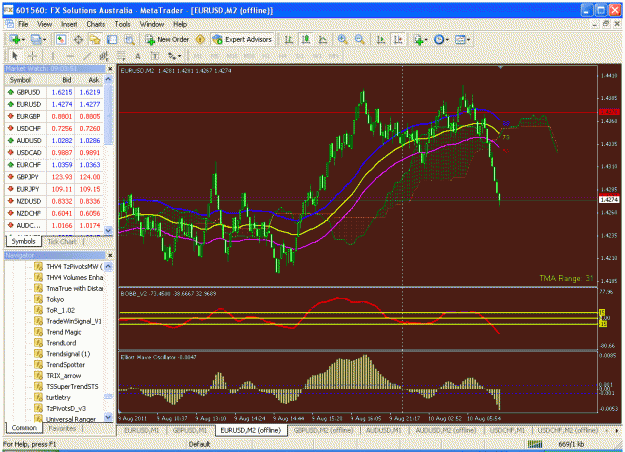
Task: Select GBPUSD row in Market Watch
Action: pos(54,92)
